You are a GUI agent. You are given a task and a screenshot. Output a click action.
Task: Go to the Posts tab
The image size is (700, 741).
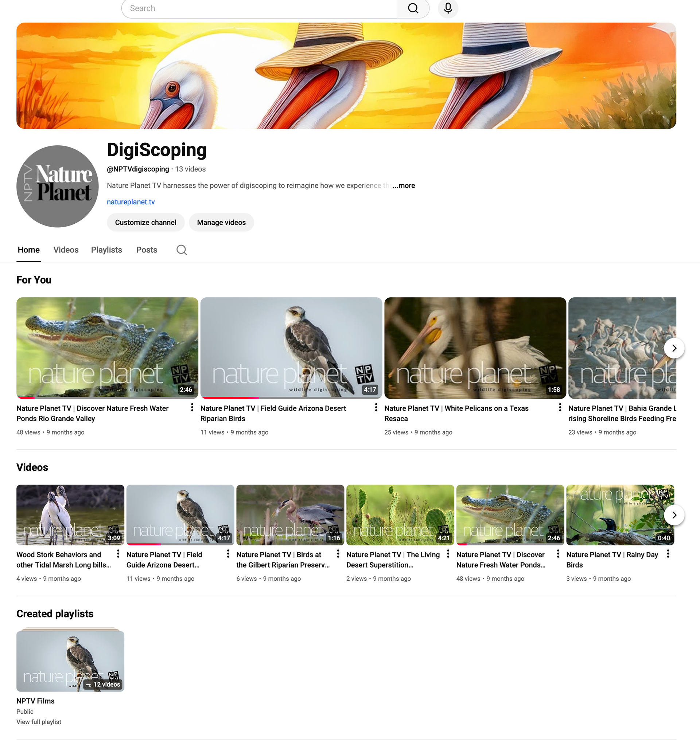click(147, 250)
